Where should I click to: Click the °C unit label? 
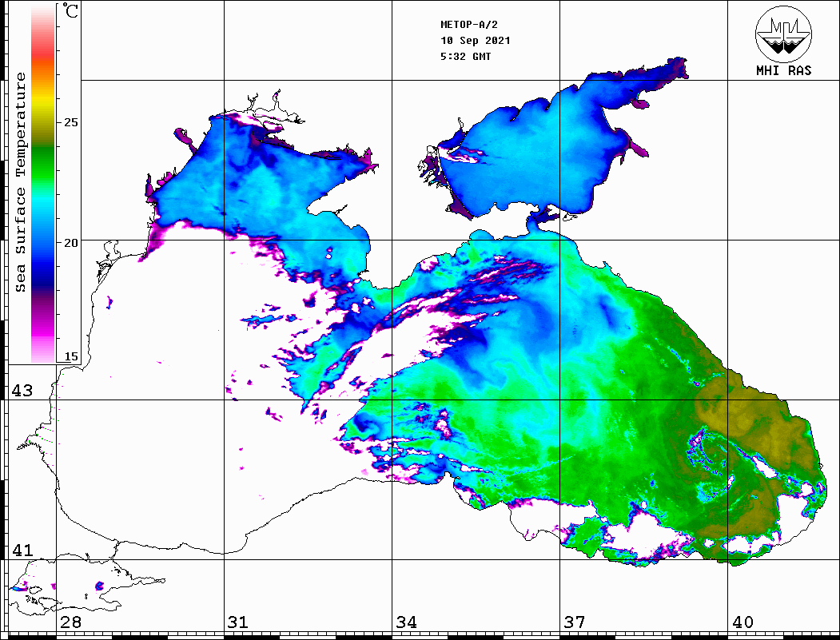pos(70,11)
